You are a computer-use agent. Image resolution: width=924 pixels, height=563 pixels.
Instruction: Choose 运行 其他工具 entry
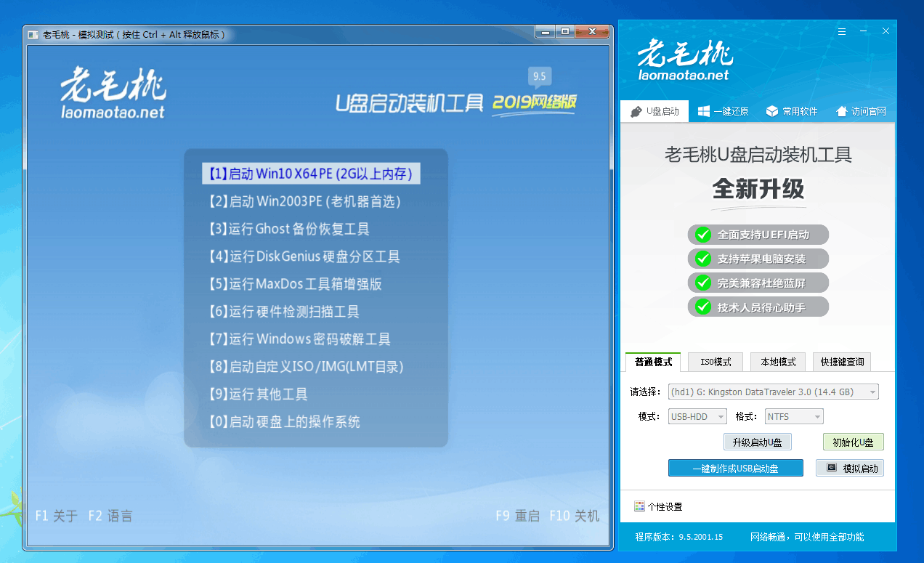point(258,394)
